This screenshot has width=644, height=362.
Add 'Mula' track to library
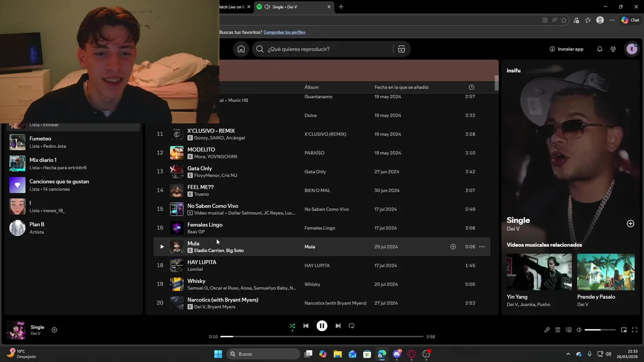453,247
